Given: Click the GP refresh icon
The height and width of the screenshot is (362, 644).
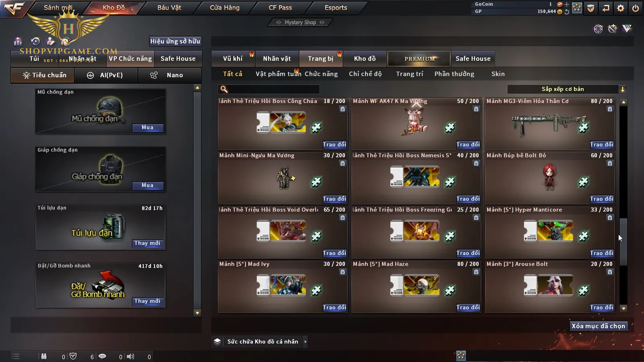Looking at the screenshot, I should [x=567, y=12].
